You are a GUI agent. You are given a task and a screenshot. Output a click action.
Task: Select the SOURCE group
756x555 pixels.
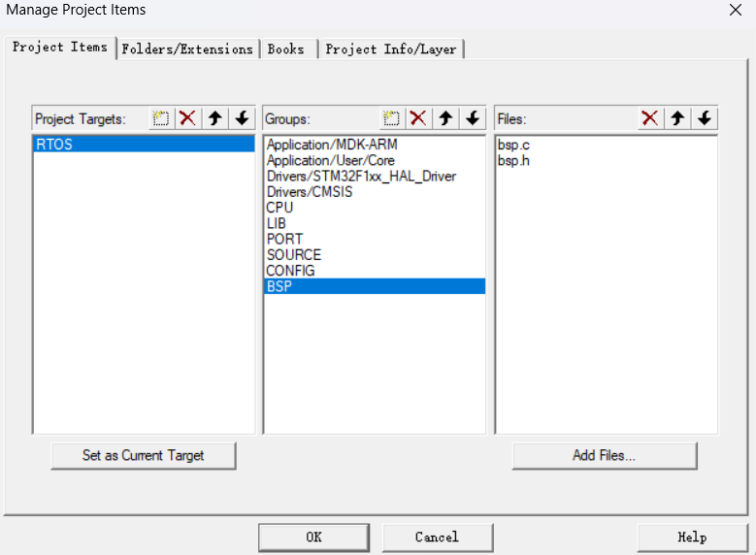pos(375,255)
